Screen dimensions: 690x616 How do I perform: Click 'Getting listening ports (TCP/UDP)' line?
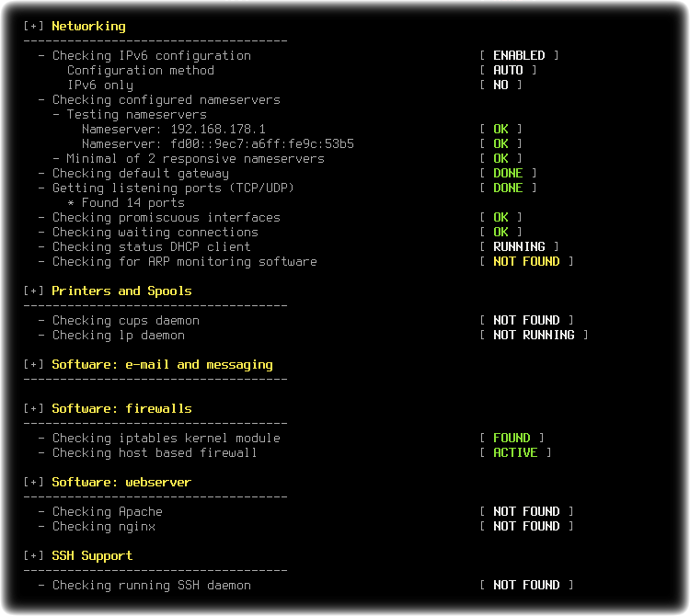tap(173, 188)
